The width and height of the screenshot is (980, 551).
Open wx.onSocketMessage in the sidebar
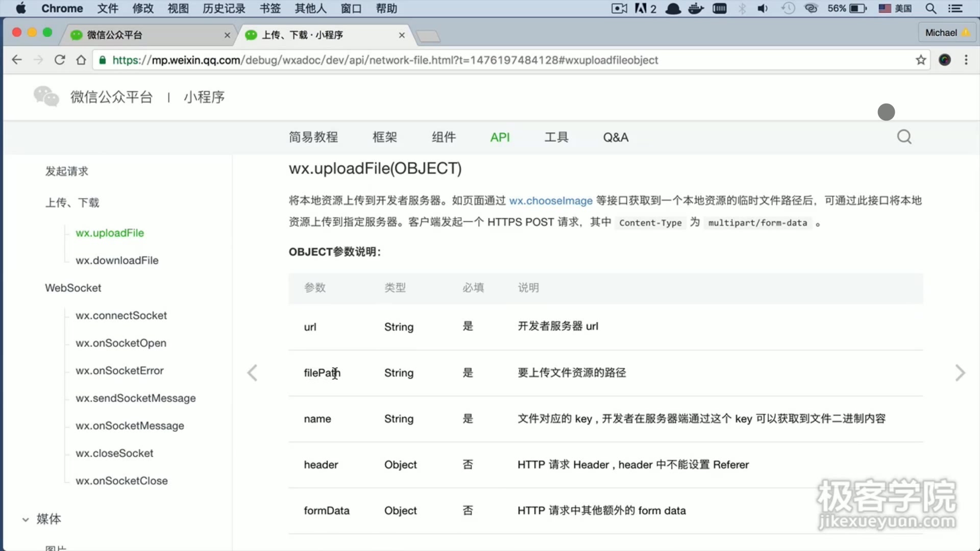130,425
